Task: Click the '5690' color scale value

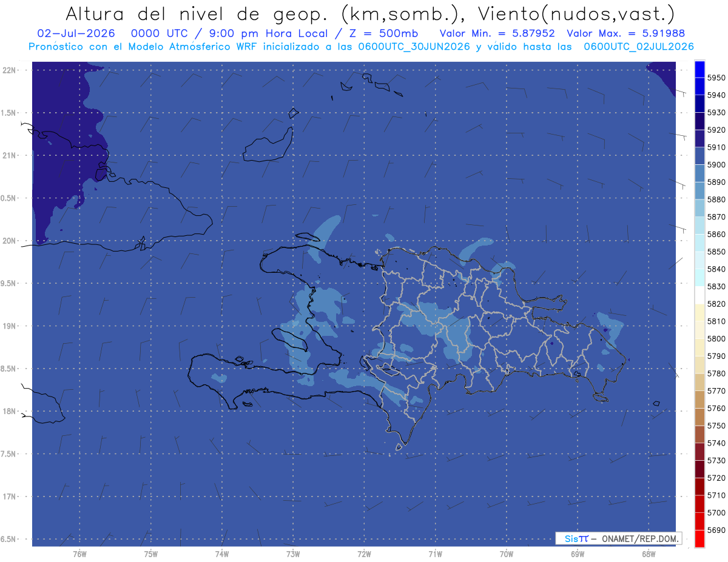Action: 716,530
